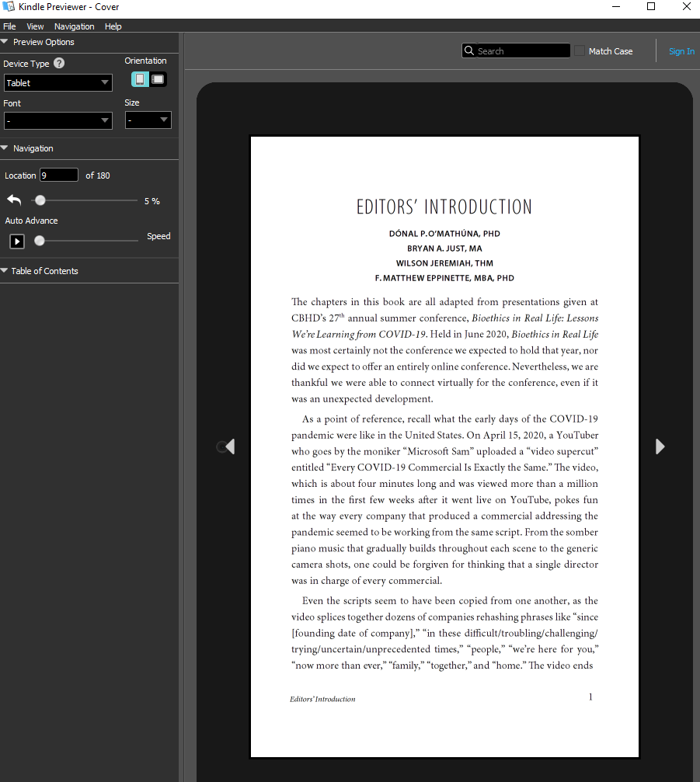
Task: Collapse the Navigation section
Action: [x=5, y=148]
